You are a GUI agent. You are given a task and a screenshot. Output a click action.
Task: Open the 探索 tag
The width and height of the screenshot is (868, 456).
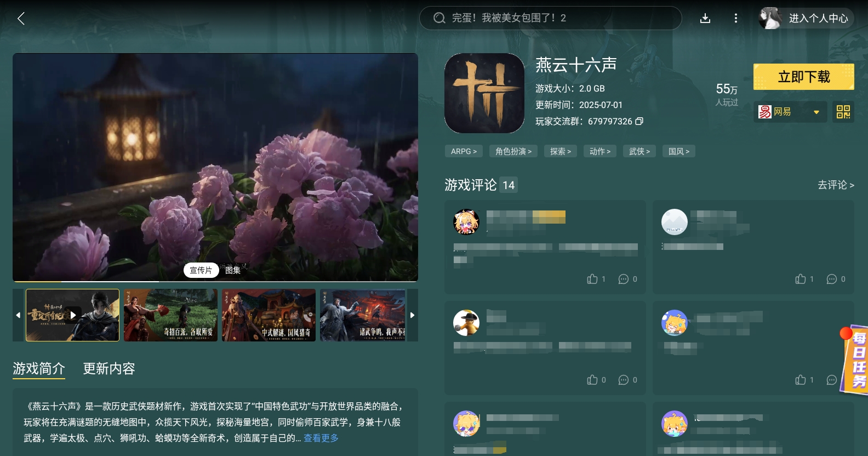(561, 151)
